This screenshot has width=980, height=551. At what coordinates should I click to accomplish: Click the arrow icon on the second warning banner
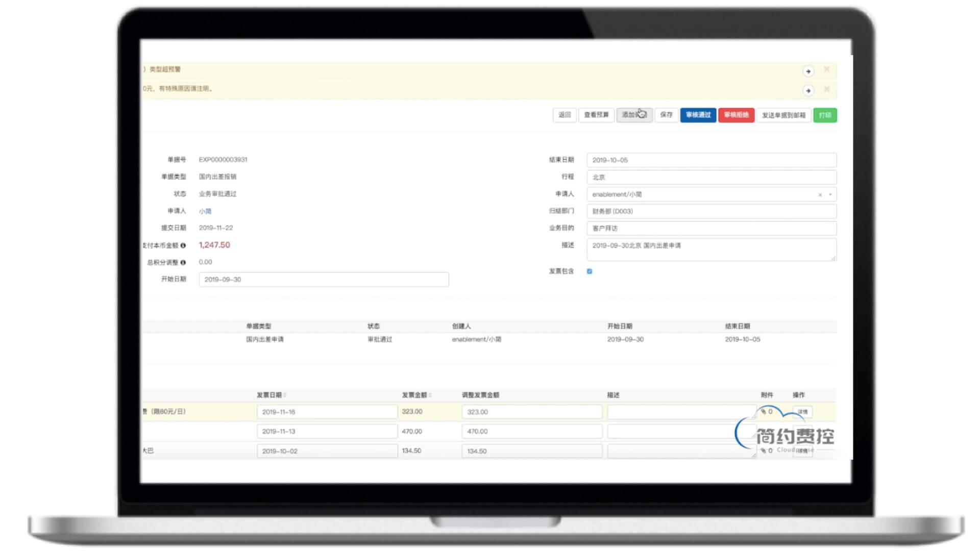(x=807, y=90)
